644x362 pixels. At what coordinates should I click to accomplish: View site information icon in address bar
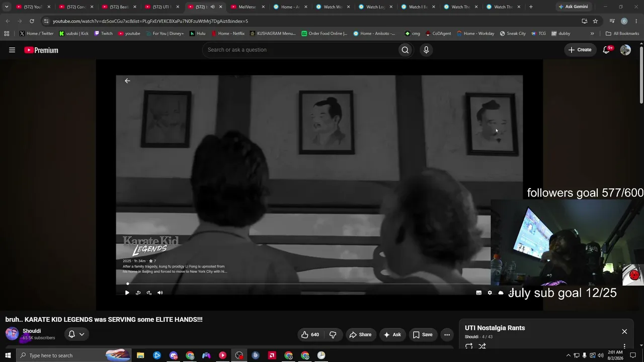point(46,21)
